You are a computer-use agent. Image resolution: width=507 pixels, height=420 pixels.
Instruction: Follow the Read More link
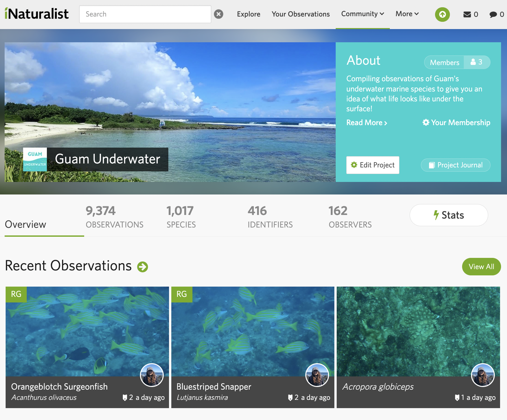coord(366,123)
